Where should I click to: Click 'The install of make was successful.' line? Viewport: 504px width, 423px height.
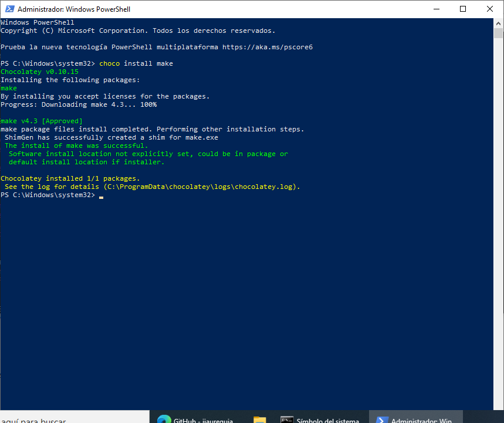(x=76, y=145)
